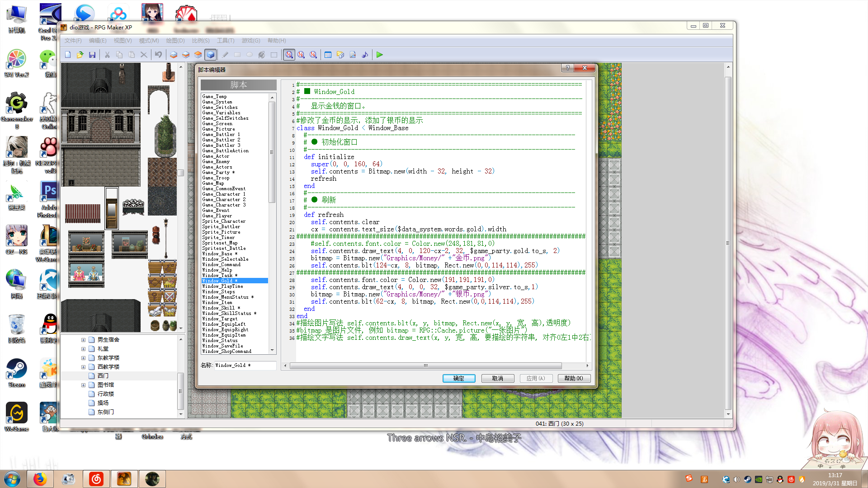Expand the 西教学楼 map tree node
The width and height of the screenshot is (868, 488).
coord(83,367)
